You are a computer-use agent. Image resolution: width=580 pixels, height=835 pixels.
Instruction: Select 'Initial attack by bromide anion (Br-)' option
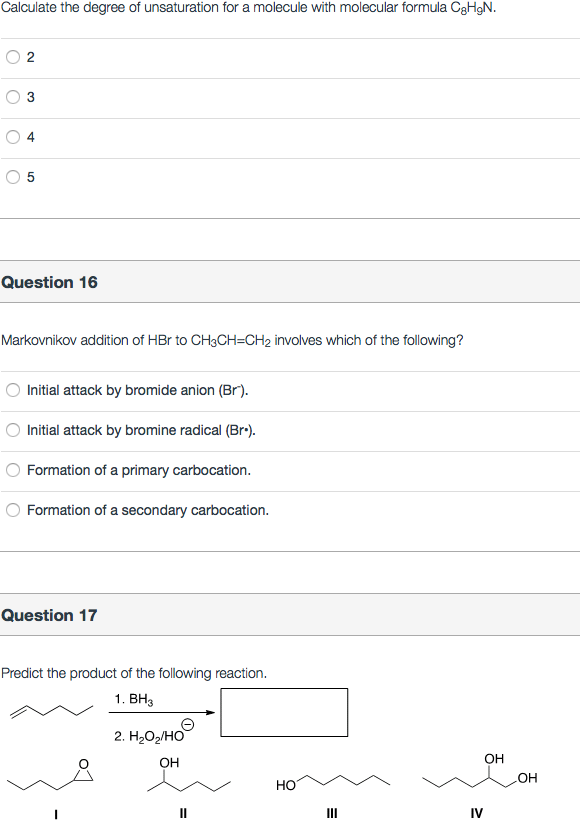12,390
